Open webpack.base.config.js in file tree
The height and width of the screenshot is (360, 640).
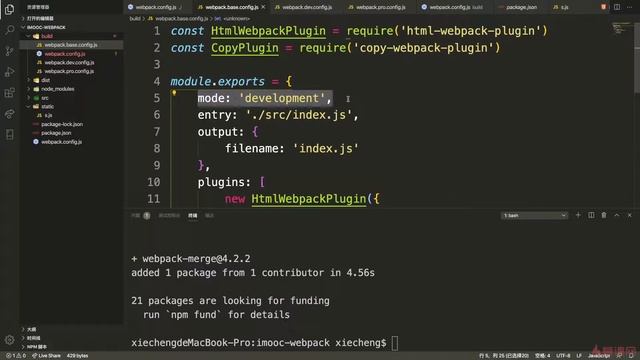[71, 45]
